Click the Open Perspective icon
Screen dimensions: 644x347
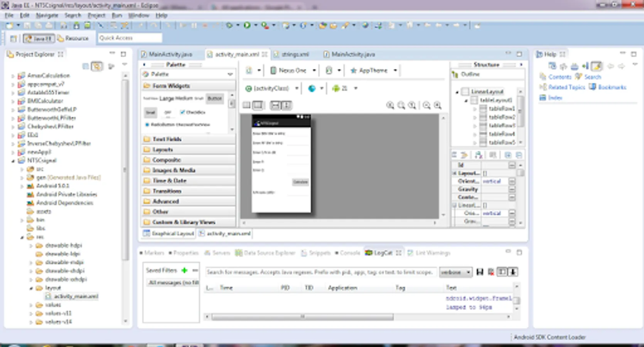13,38
